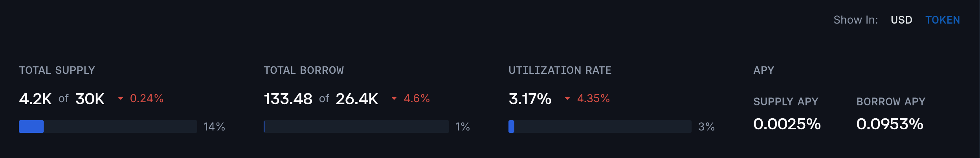Click the TOTAL BORROW heading

click(304, 70)
